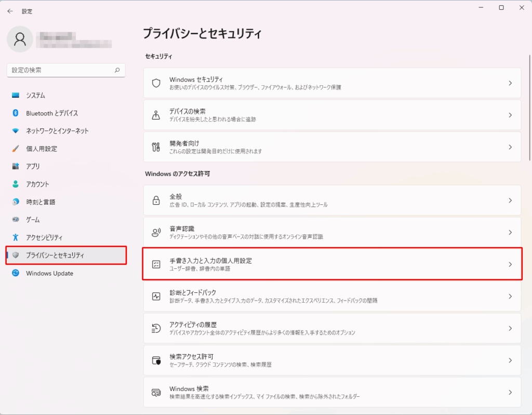Open the Windows セキュリティ setting

(x=332, y=83)
